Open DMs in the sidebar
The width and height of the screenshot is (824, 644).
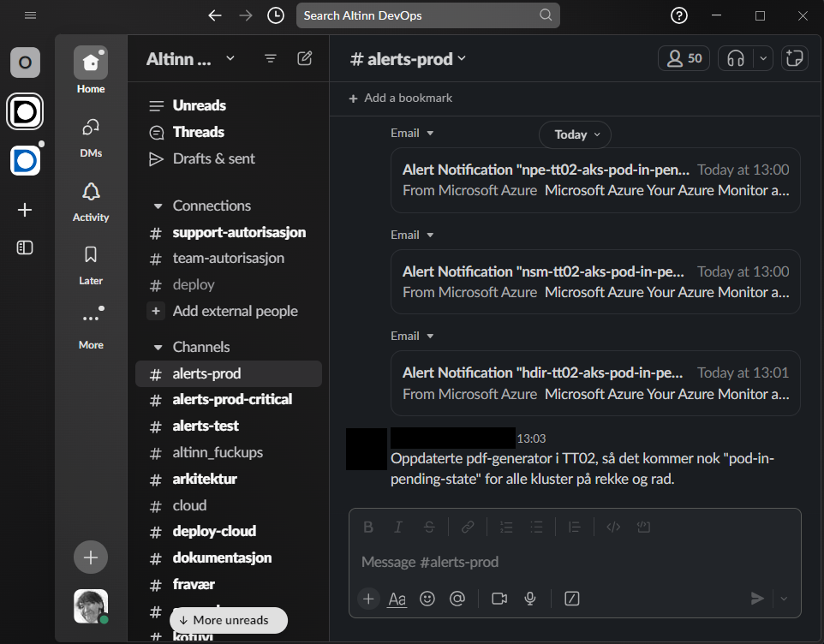point(91,138)
